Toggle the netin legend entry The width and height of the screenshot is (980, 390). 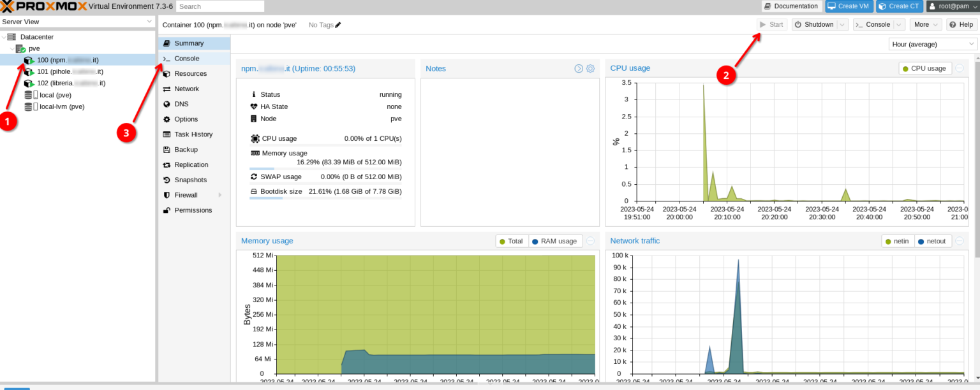point(898,241)
